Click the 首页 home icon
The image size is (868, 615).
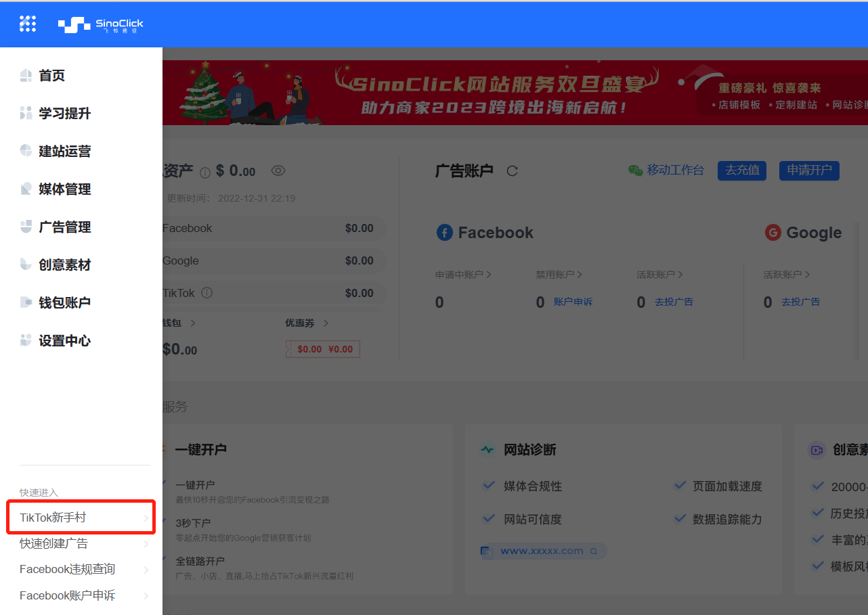26,75
